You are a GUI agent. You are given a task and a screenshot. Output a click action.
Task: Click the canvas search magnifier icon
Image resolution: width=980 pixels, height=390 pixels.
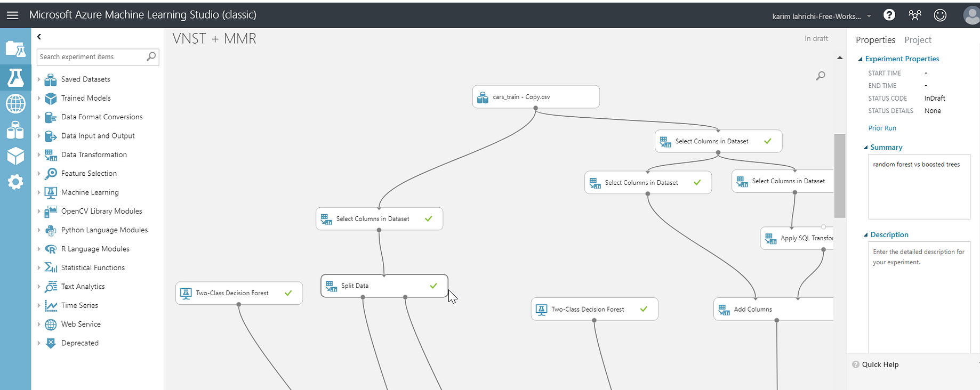pos(821,76)
